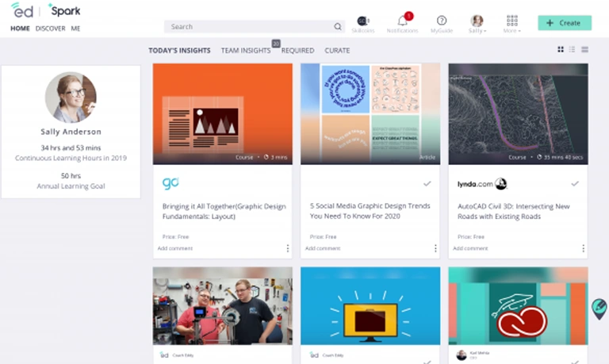Open options menu on AutoCAD Civil 3D card
The height and width of the screenshot is (364, 609).
point(583,248)
